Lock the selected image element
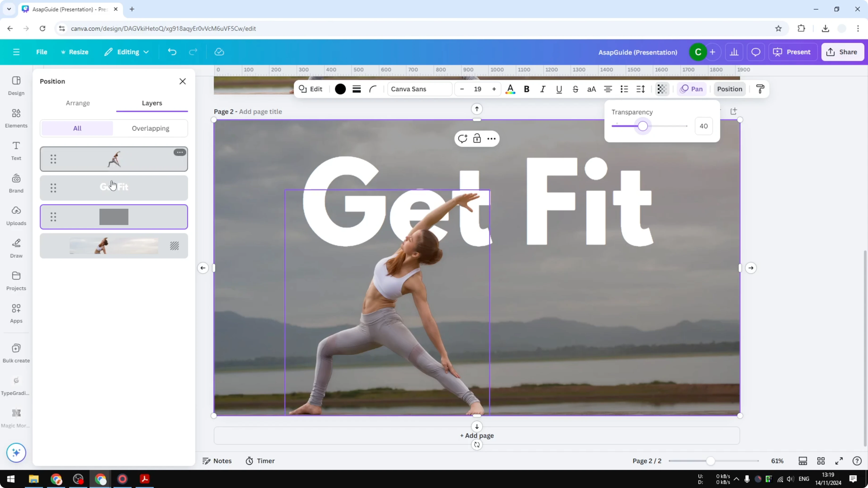Viewport: 868px width, 488px height. tap(477, 138)
